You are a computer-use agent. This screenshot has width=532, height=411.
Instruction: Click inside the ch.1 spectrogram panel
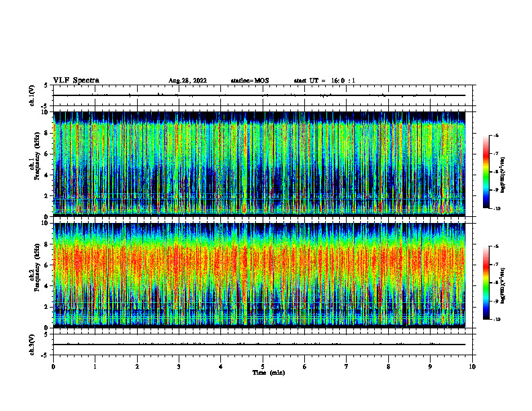tap(259, 164)
